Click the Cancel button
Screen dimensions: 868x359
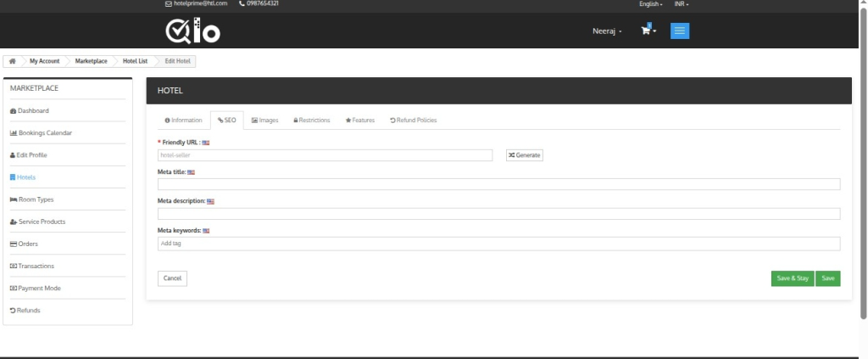tap(172, 278)
